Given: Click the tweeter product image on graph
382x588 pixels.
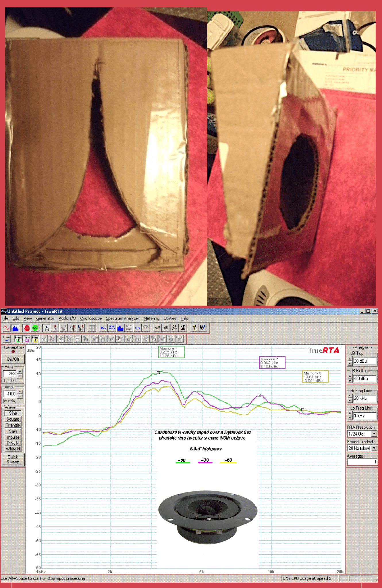Looking at the screenshot, I should (208, 517).
